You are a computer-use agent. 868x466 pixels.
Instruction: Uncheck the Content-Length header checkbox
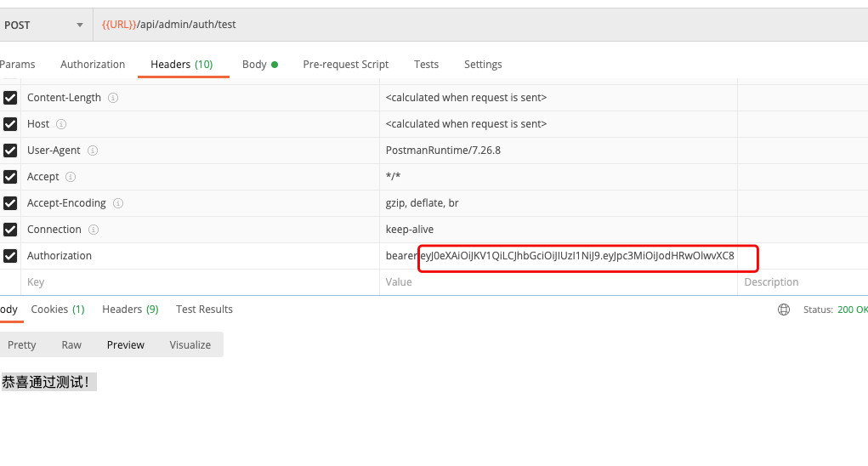coord(10,98)
